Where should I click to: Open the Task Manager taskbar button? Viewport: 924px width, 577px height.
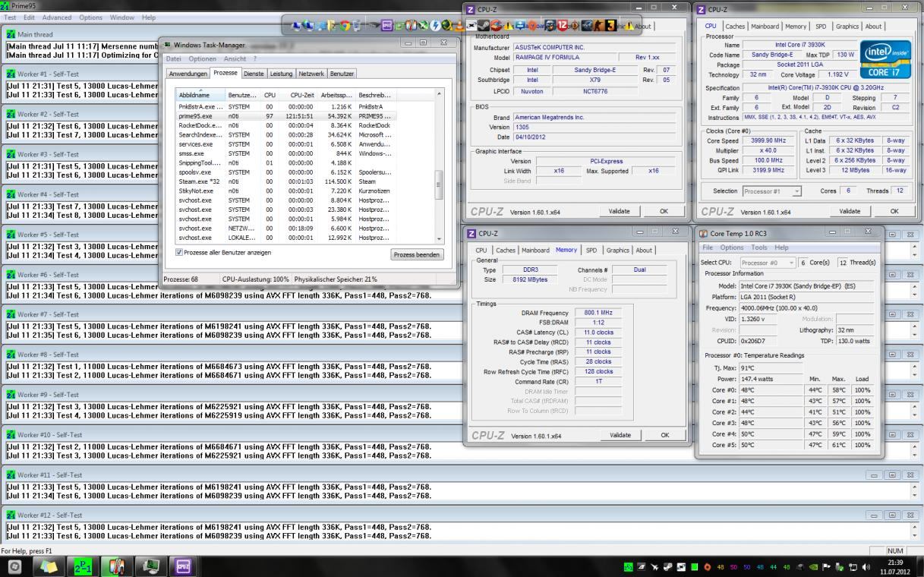150,566
